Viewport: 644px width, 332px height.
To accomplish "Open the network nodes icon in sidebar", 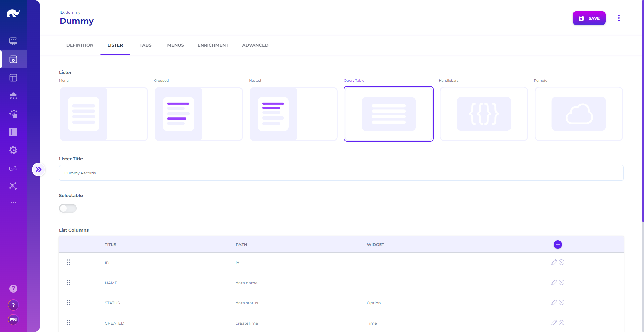I will [13, 186].
